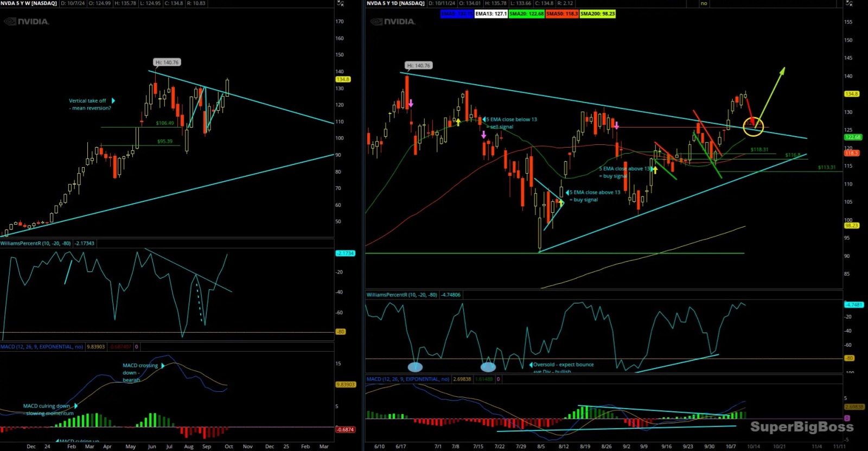Click the Hi: 140.76 bubble on weekly chart
The height and width of the screenshot is (451, 868).
(x=167, y=62)
